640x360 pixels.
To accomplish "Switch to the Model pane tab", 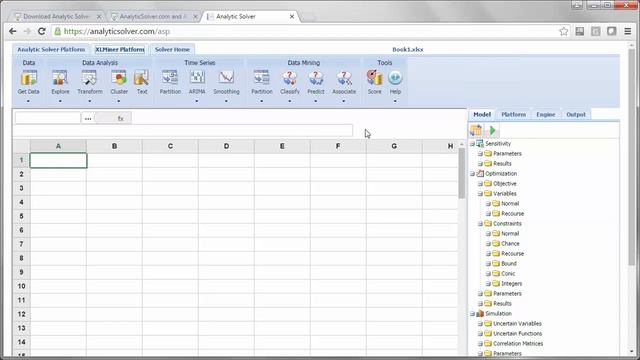I will 482,115.
